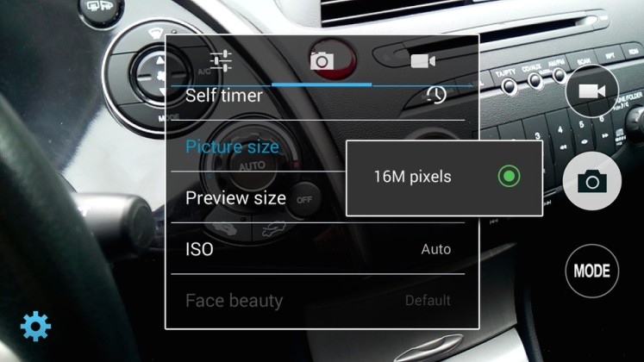Select the Face beauty setting
644x362 pixels.
click(234, 301)
